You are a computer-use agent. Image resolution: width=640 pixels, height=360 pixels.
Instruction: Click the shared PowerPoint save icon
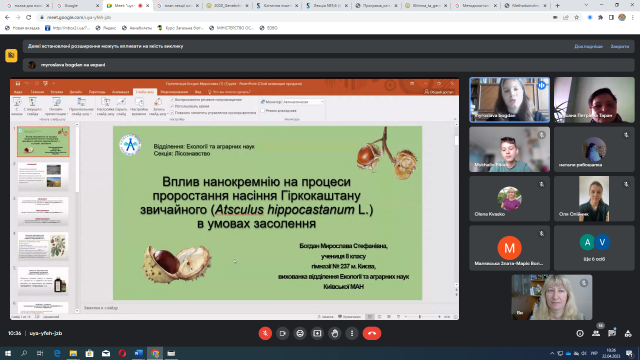click(18, 83)
